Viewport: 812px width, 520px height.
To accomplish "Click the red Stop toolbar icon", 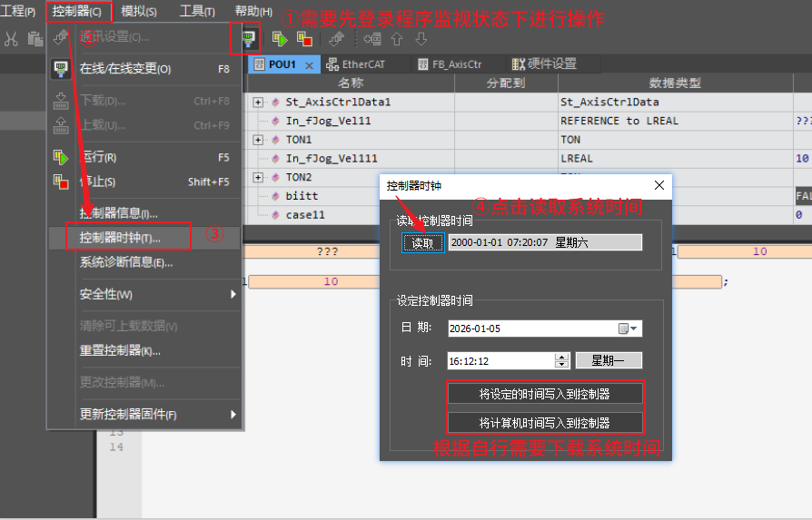I will tap(304, 39).
